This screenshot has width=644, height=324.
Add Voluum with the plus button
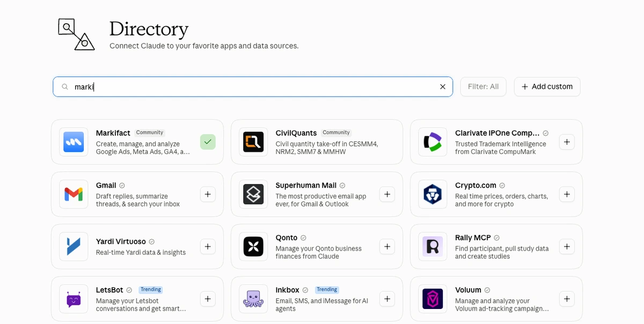pyautogui.click(x=567, y=299)
